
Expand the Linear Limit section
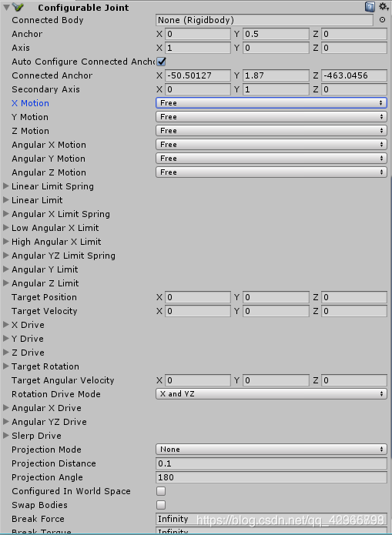pyautogui.click(x=6, y=200)
